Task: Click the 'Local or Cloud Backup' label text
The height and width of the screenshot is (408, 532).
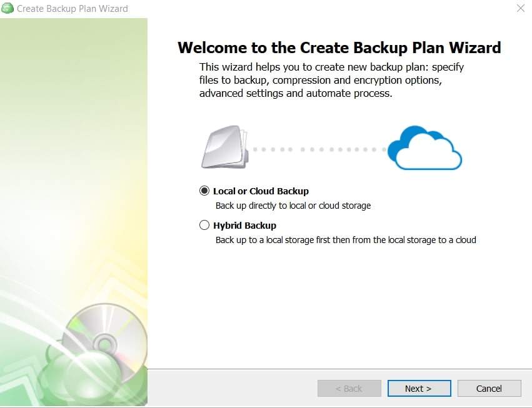Action: (261, 191)
